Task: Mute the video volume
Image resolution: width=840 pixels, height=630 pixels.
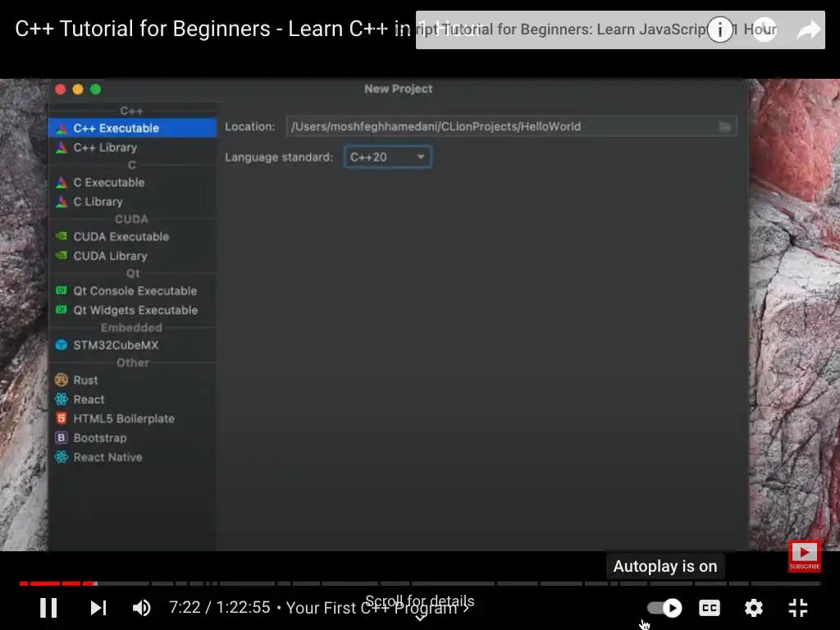Action: (x=141, y=608)
